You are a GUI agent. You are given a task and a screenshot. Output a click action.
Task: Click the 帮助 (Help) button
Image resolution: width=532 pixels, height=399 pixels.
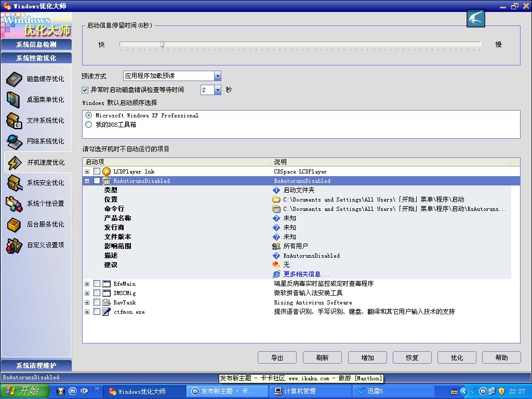[501, 357]
